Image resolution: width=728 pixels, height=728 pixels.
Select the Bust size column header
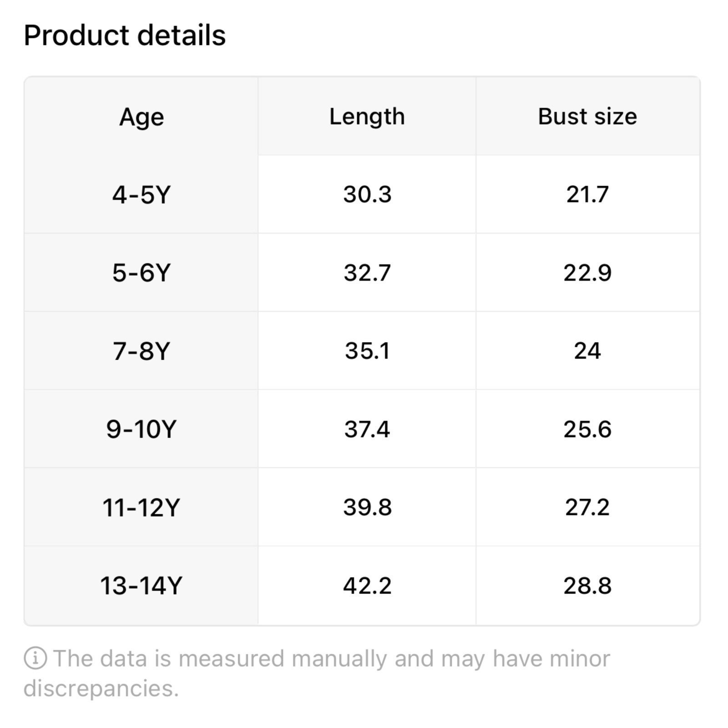click(x=587, y=116)
